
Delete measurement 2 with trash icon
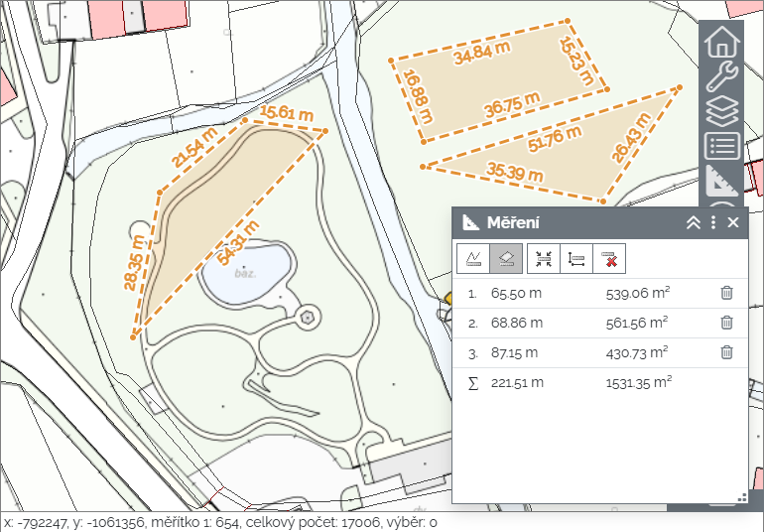point(726,323)
